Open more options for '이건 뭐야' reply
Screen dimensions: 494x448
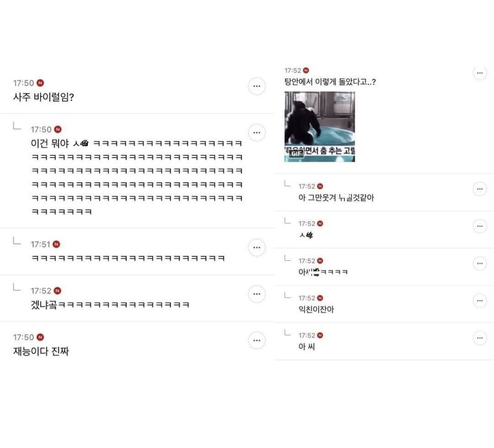point(257,132)
